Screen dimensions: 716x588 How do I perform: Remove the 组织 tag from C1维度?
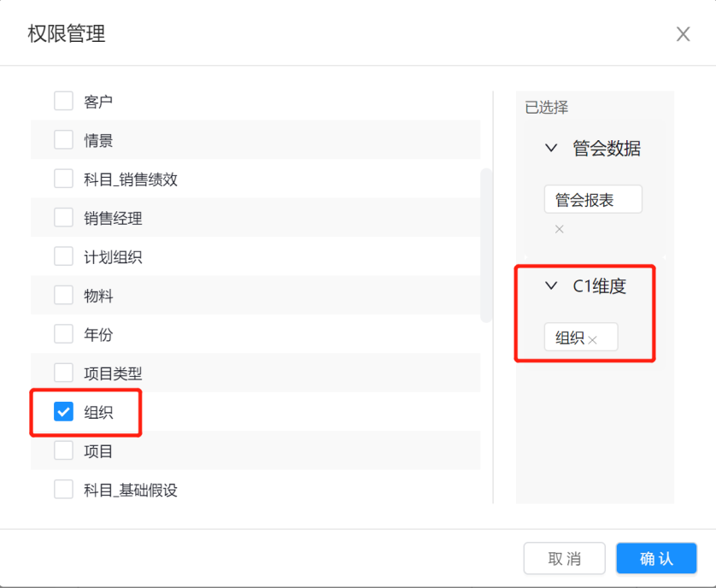[x=592, y=340]
